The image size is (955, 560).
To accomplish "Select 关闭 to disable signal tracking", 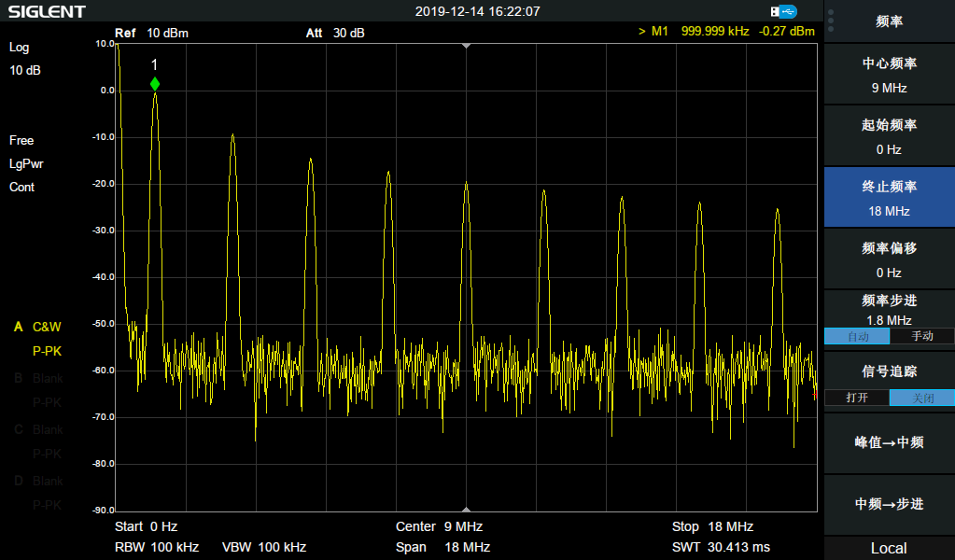I will coord(921,398).
